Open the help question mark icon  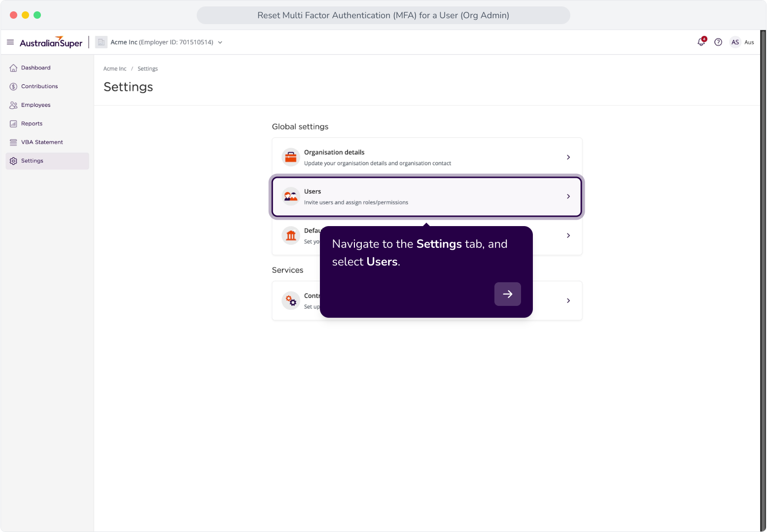718,42
